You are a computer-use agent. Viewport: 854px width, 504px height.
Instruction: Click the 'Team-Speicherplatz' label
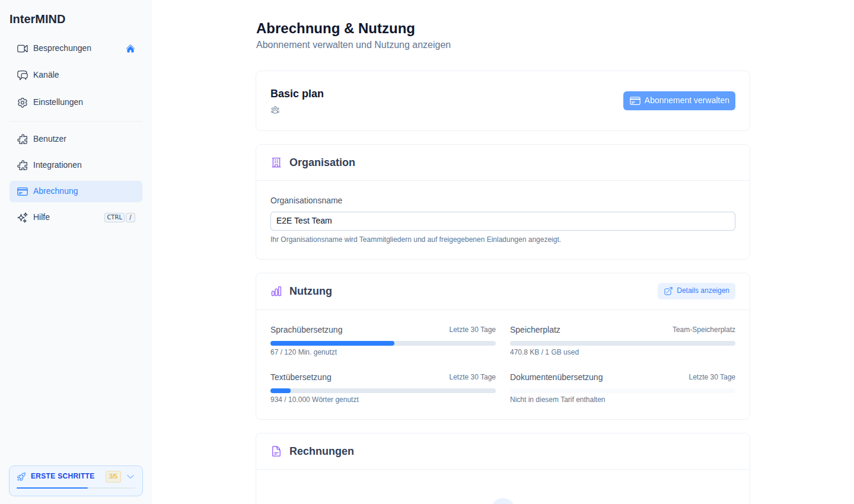(704, 330)
